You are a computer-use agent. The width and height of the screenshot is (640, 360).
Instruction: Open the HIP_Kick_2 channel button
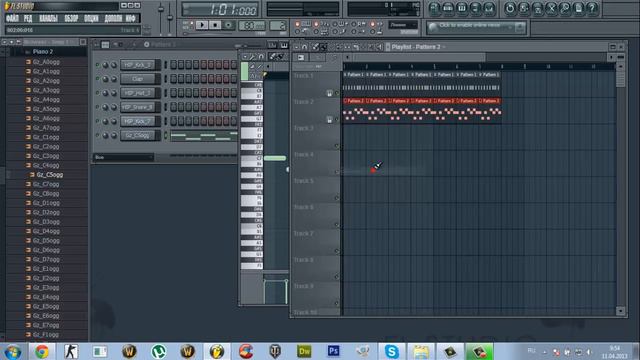tap(138, 65)
